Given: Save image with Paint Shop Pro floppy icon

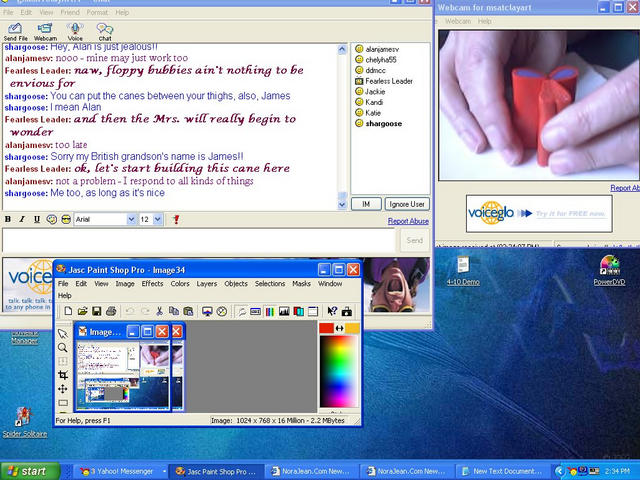Looking at the screenshot, I should tap(96, 311).
